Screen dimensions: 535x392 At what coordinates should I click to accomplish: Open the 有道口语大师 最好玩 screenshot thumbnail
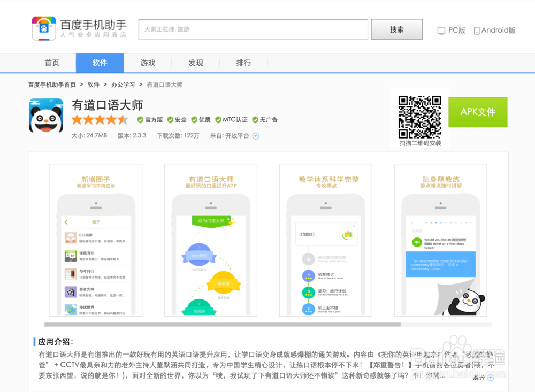(x=211, y=240)
